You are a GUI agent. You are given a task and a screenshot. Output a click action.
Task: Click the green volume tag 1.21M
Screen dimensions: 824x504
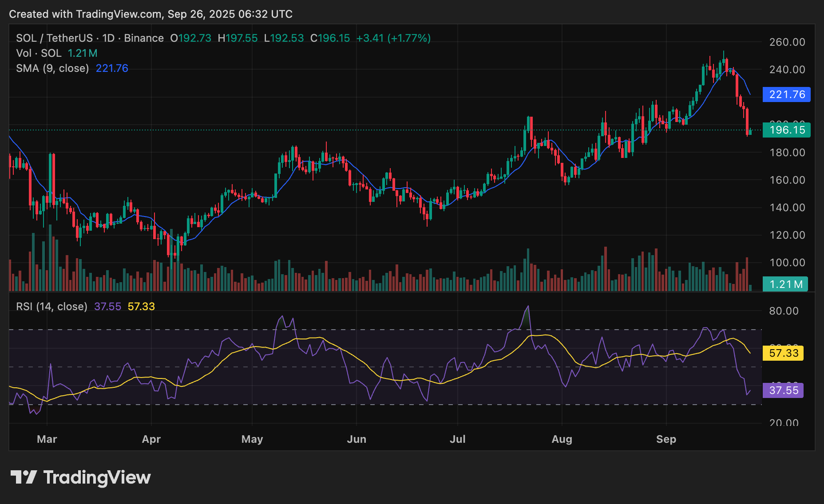coord(785,284)
